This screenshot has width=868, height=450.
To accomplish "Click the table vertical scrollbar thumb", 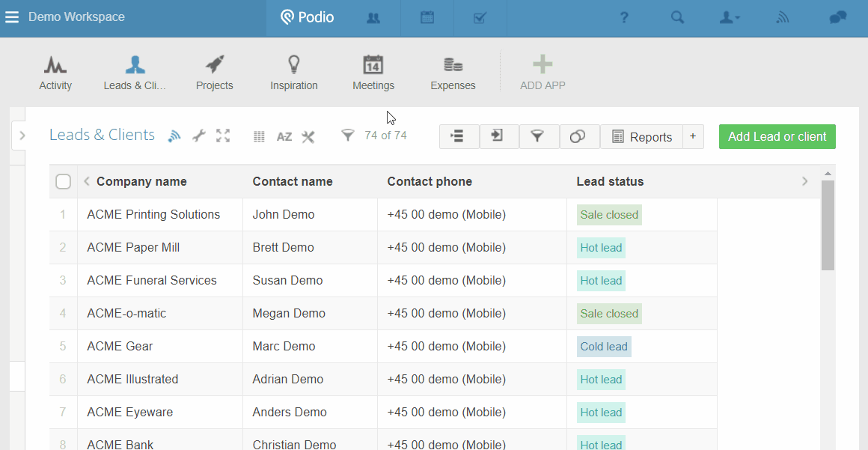I will pos(828,225).
